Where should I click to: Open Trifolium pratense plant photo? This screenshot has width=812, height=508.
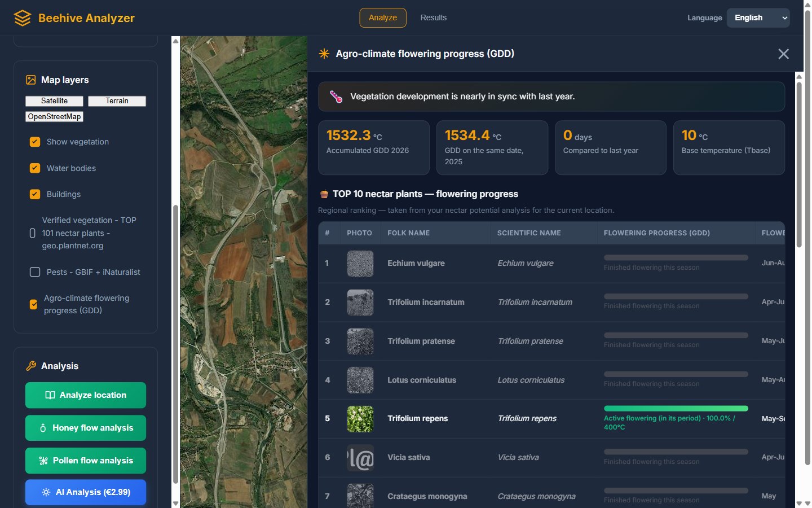[x=360, y=341]
